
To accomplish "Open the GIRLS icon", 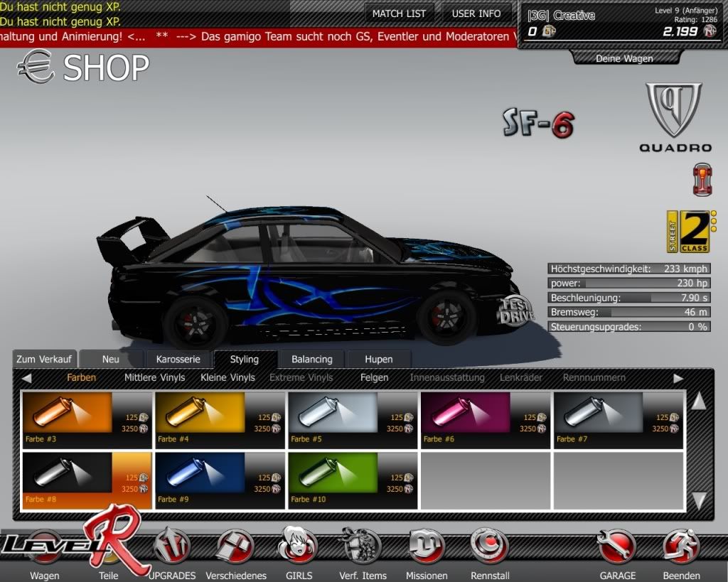I will [297, 547].
